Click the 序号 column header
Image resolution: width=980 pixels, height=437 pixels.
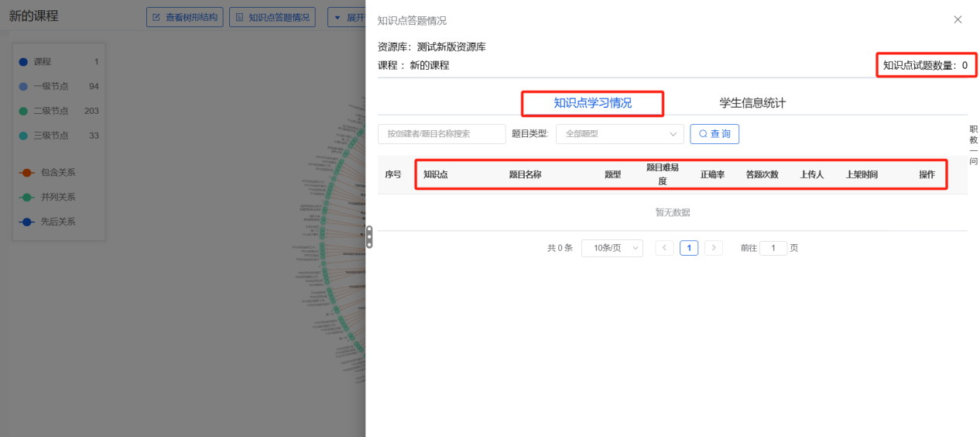[x=393, y=174]
